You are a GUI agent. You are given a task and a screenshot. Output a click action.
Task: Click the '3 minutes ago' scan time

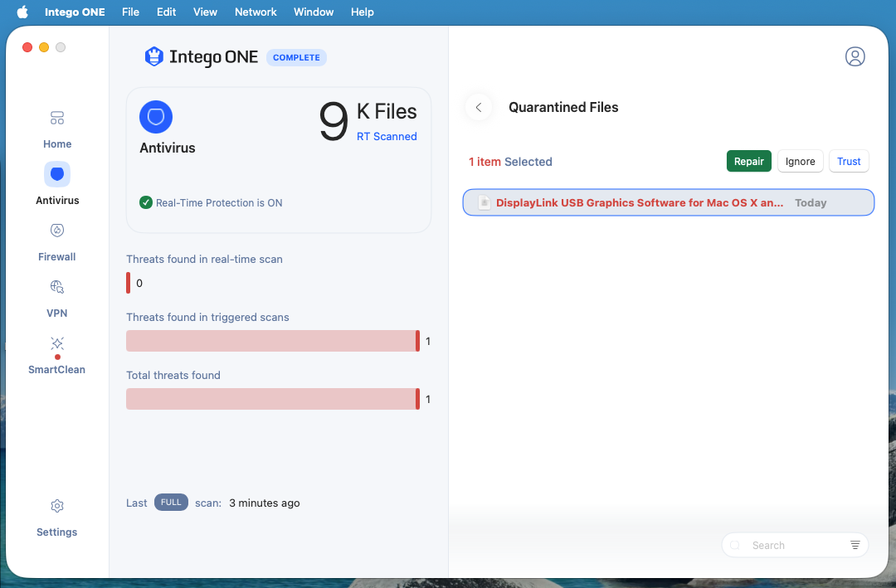click(x=265, y=503)
